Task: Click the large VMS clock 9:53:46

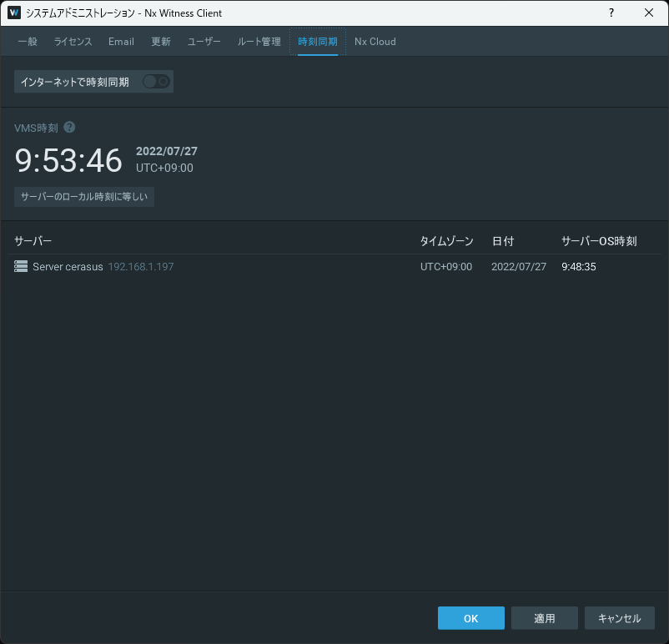Action: tap(68, 160)
